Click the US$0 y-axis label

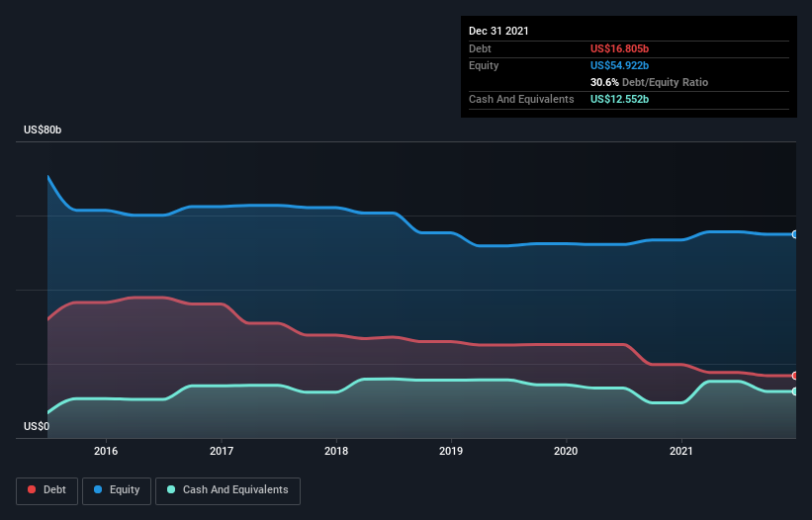coord(37,426)
